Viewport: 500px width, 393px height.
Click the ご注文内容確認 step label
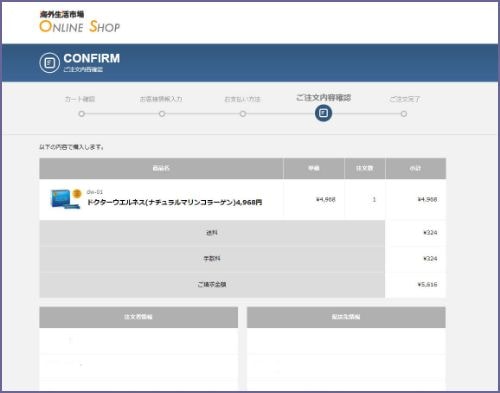point(324,98)
